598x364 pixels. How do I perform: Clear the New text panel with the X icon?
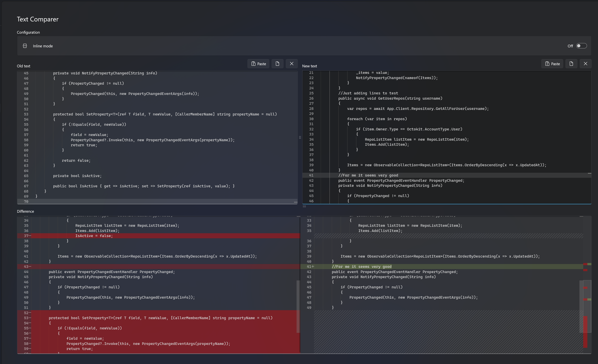click(586, 64)
